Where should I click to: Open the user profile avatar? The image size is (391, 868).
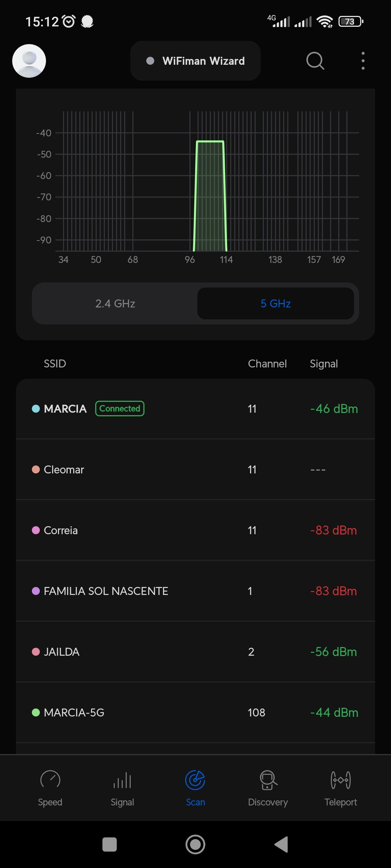pos(29,61)
